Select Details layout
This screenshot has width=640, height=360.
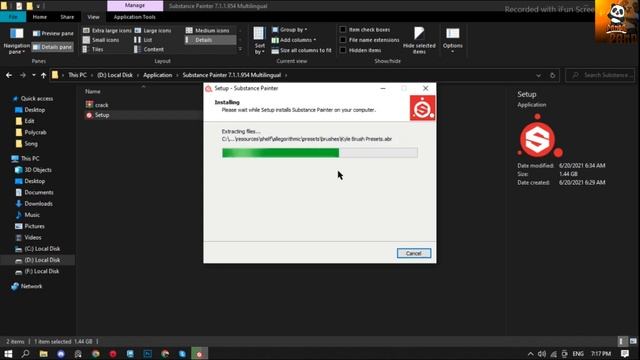coord(210,40)
